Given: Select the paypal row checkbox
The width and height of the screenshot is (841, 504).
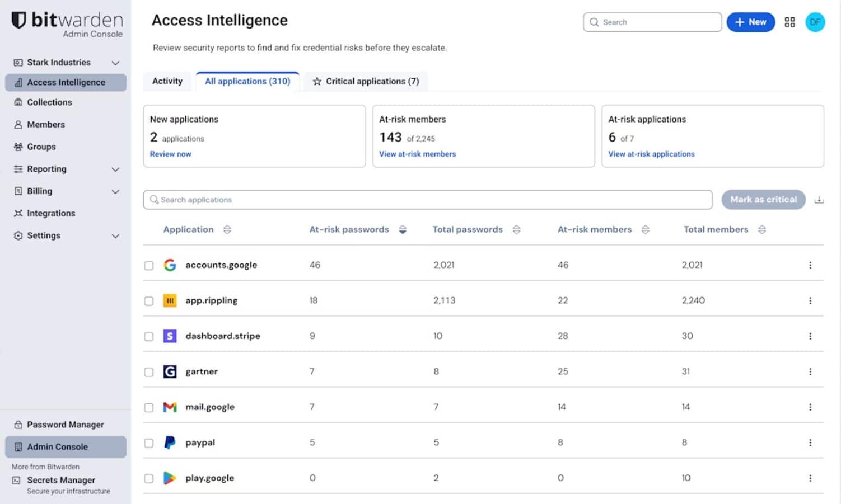Looking at the screenshot, I should [x=149, y=443].
